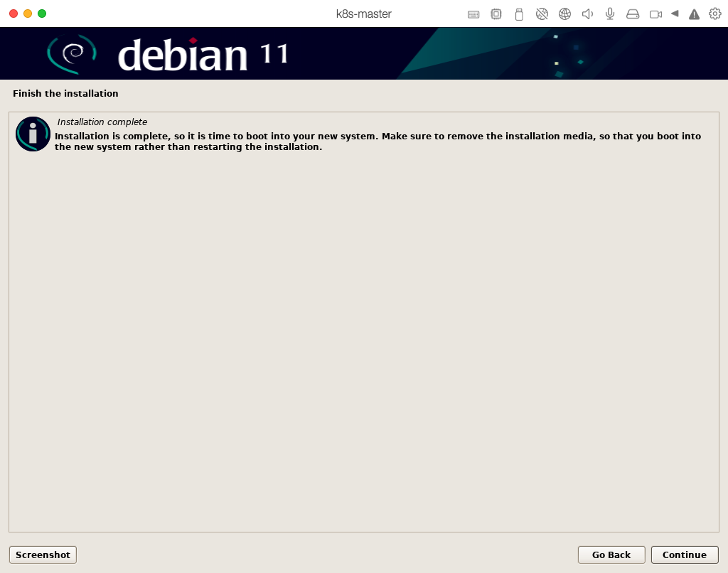Click the warning triangle icon

click(694, 14)
